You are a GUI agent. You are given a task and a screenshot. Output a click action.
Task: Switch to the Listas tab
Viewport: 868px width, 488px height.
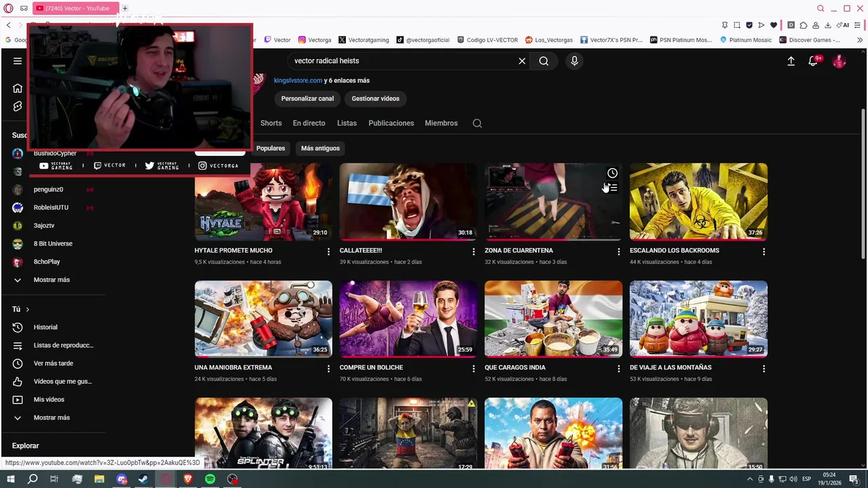[347, 123]
